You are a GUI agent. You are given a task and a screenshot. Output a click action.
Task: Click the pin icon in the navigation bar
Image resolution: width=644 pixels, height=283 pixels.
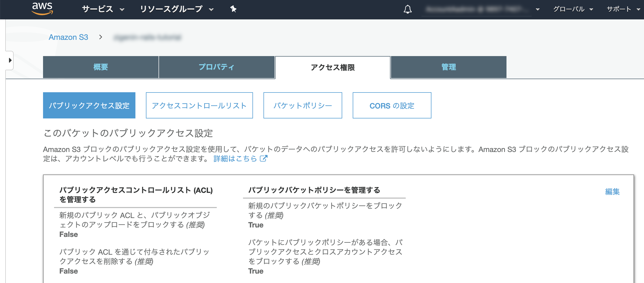233,9
